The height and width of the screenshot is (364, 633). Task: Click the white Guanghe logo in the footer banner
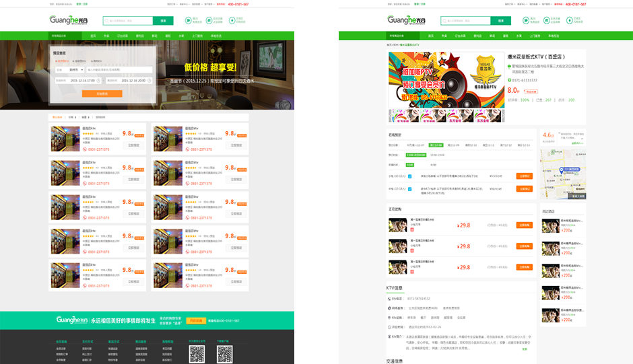(72, 320)
